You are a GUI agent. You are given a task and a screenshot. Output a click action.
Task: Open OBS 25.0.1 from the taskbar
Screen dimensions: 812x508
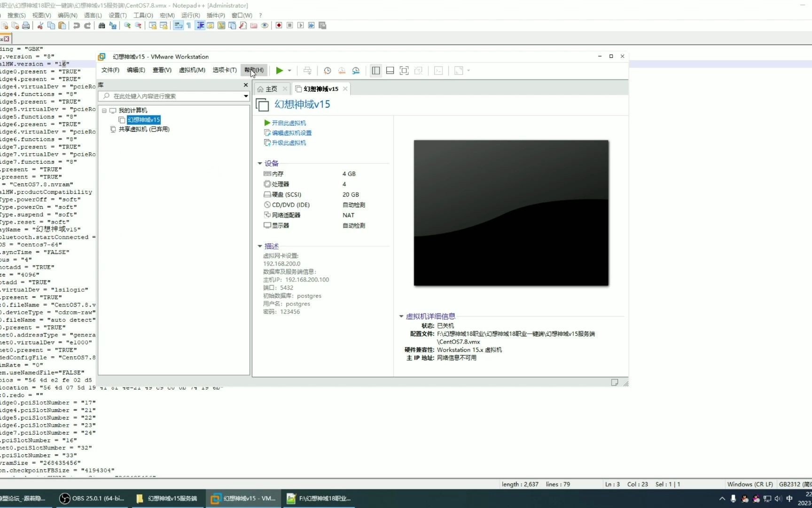92,499
